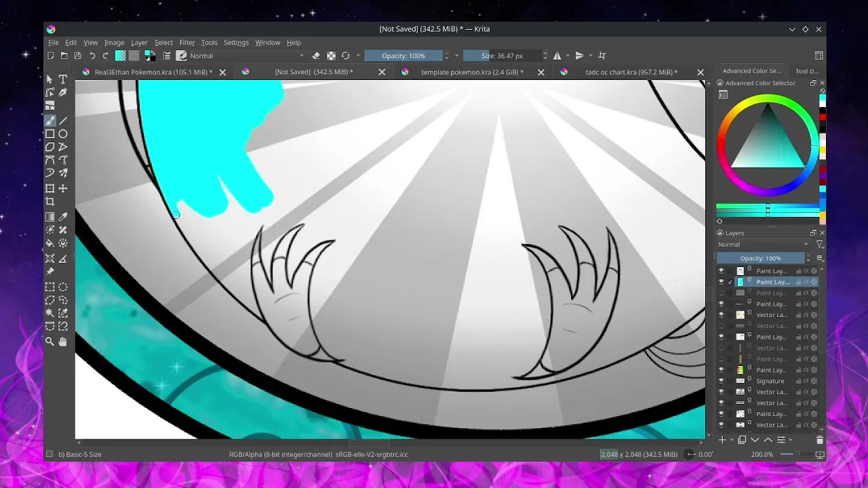Add a new layer with plus button
This screenshot has height=488, width=868.
pos(722,440)
